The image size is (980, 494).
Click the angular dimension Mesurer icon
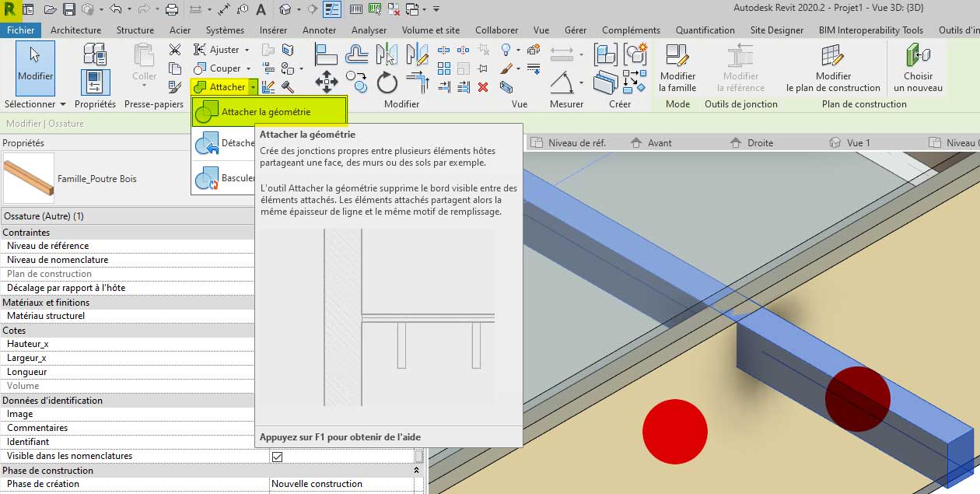point(562,82)
